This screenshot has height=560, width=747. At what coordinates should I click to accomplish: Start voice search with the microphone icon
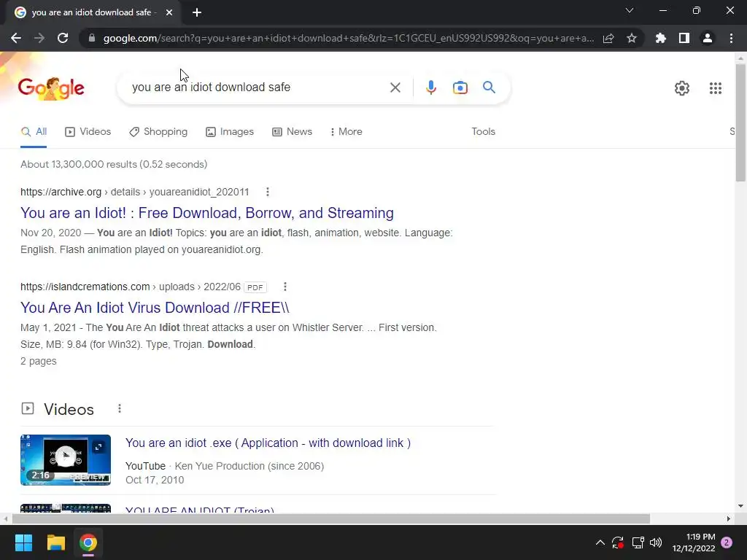(430, 87)
